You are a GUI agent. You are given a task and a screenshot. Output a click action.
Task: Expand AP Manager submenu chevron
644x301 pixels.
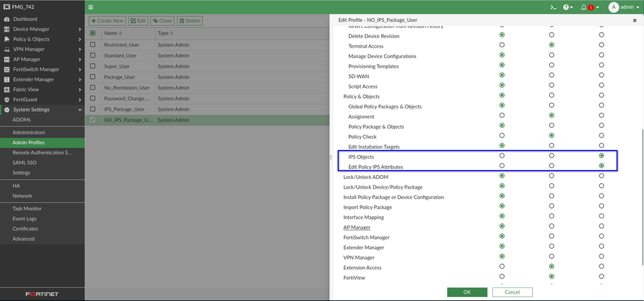pyautogui.click(x=79, y=59)
